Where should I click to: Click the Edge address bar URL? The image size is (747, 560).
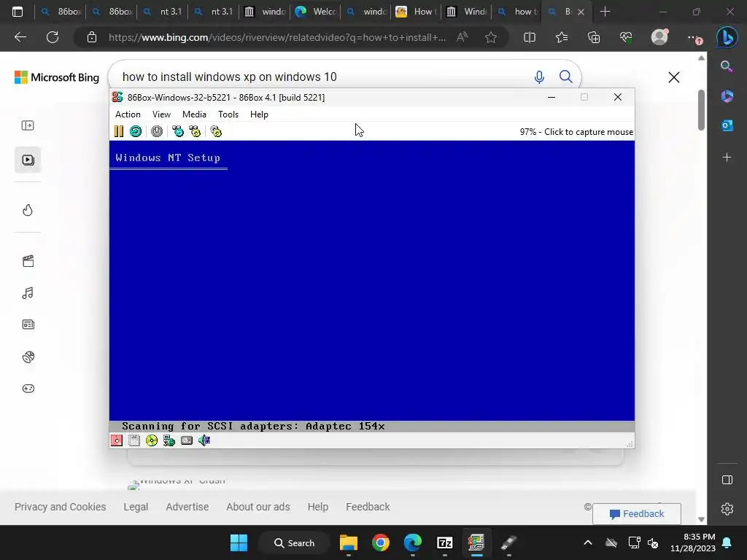click(x=277, y=37)
